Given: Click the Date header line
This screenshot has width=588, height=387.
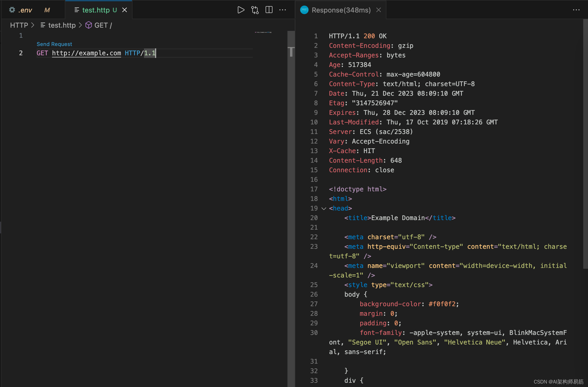Looking at the screenshot, I should [x=396, y=94].
